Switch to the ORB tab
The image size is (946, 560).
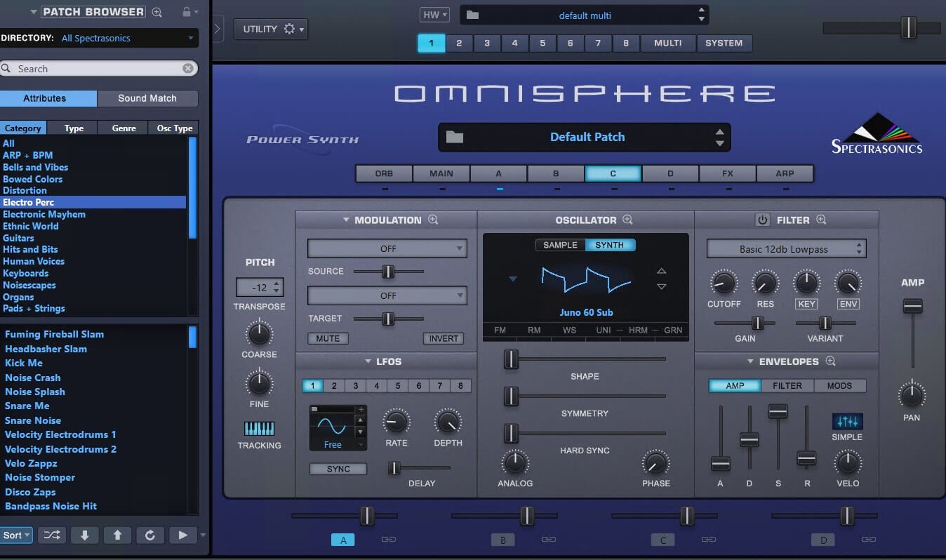[x=384, y=173]
